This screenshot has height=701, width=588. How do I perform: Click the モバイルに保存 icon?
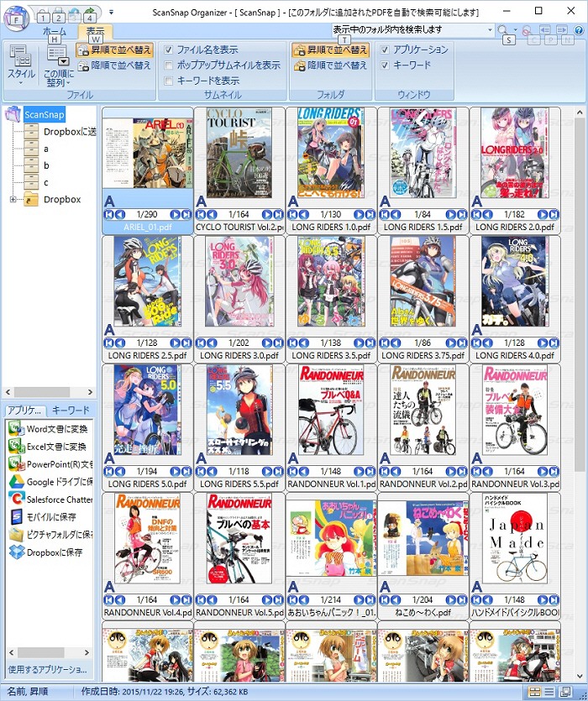(16, 517)
